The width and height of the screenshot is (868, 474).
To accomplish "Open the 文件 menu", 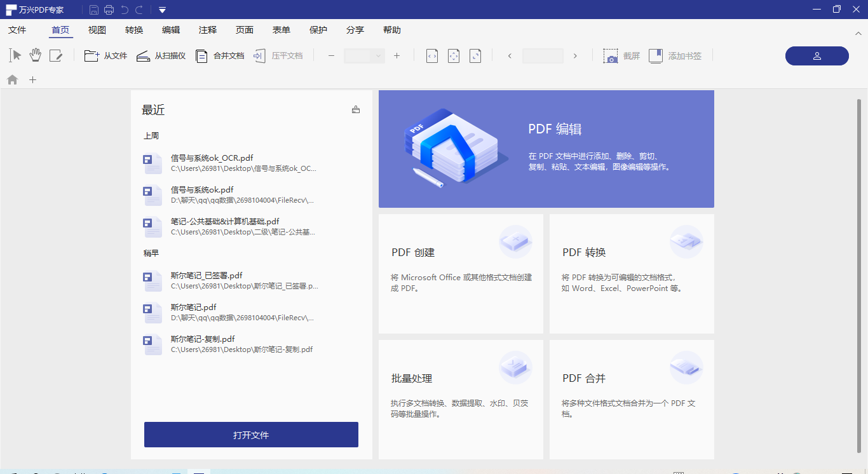I will [x=17, y=30].
